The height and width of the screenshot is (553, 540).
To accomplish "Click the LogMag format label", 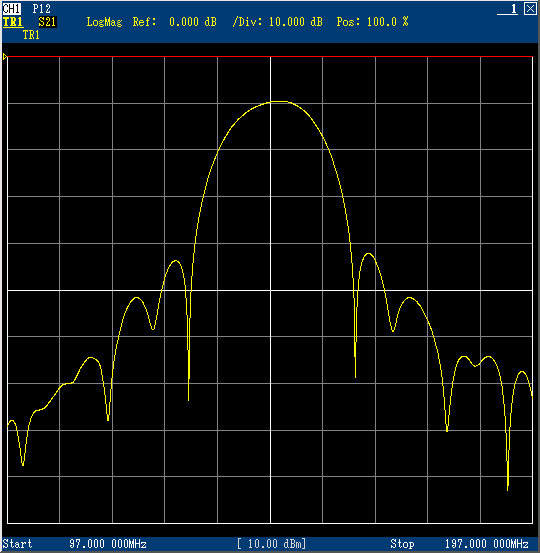I will (104, 22).
